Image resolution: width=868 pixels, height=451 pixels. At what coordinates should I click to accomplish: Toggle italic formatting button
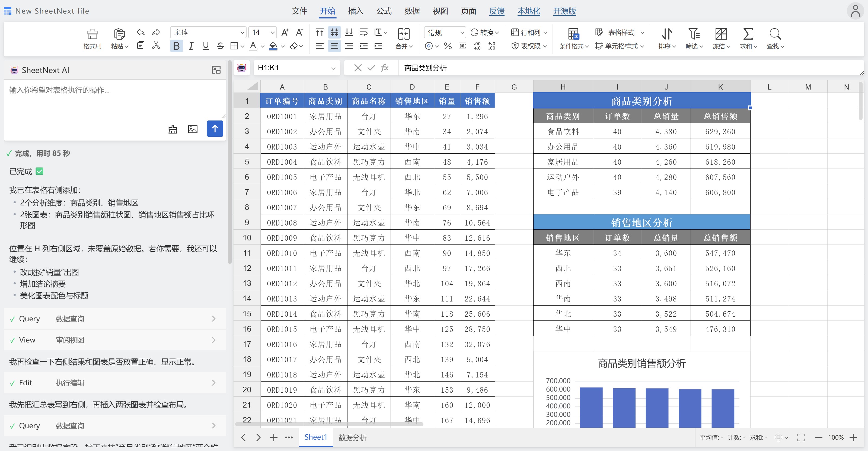(x=191, y=46)
